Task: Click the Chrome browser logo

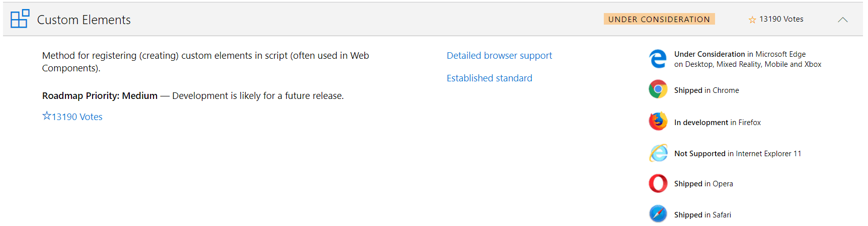Action: click(658, 89)
